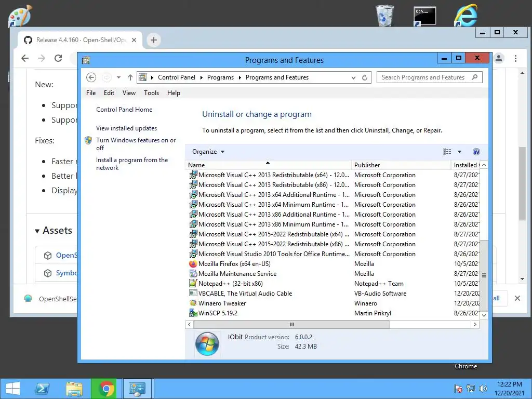
Task: Open the Command Prompt desktop shortcut
Action: [x=425, y=16]
